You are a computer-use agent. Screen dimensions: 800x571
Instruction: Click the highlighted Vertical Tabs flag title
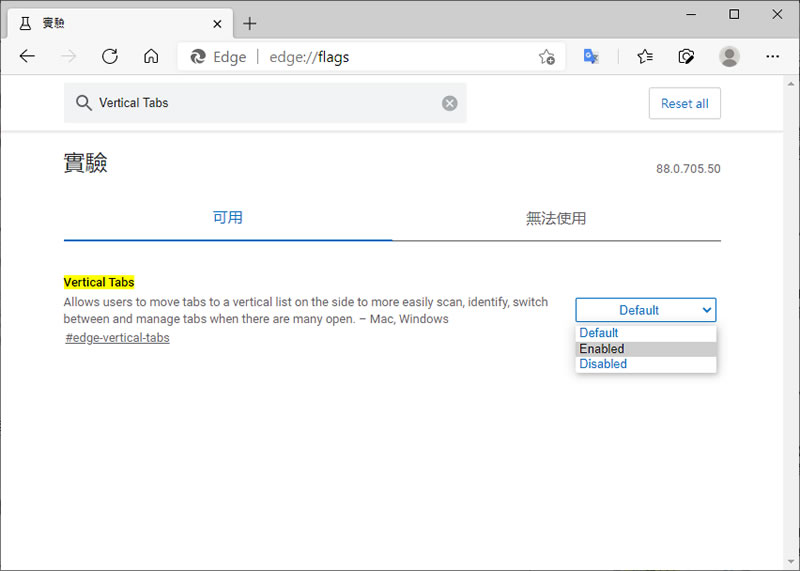99,282
